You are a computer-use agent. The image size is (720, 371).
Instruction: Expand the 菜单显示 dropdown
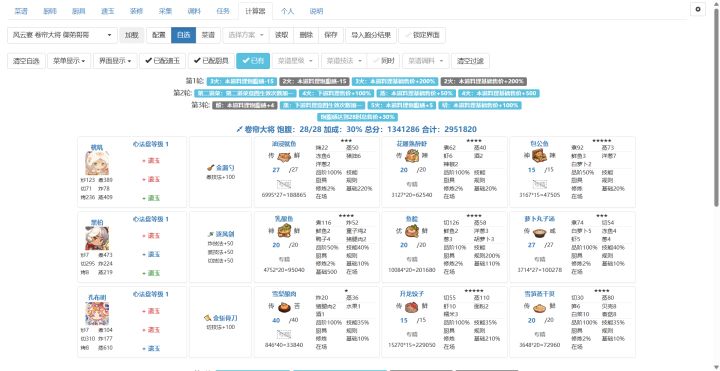pyautogui.click(x=69, y=61)
